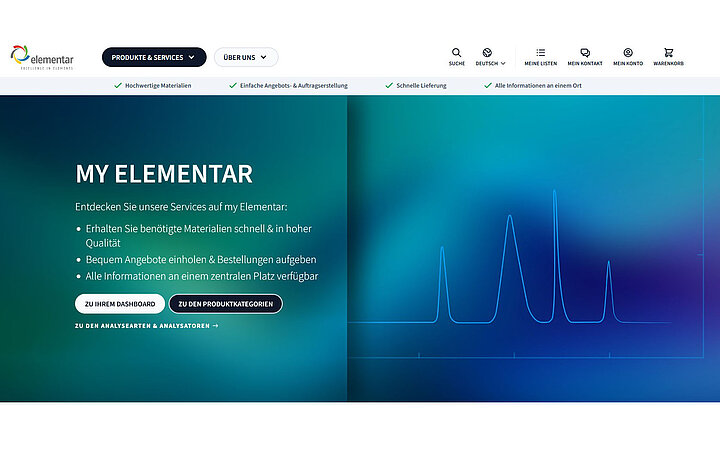Click the MY ELEMENTAR heading
This screenshot has width=720, height=450.
pos(164,174)
